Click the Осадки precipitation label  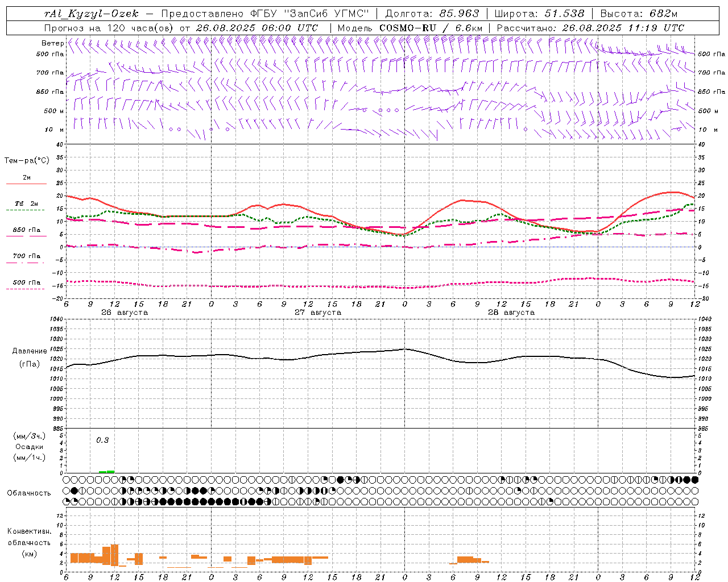coord(30,447)
